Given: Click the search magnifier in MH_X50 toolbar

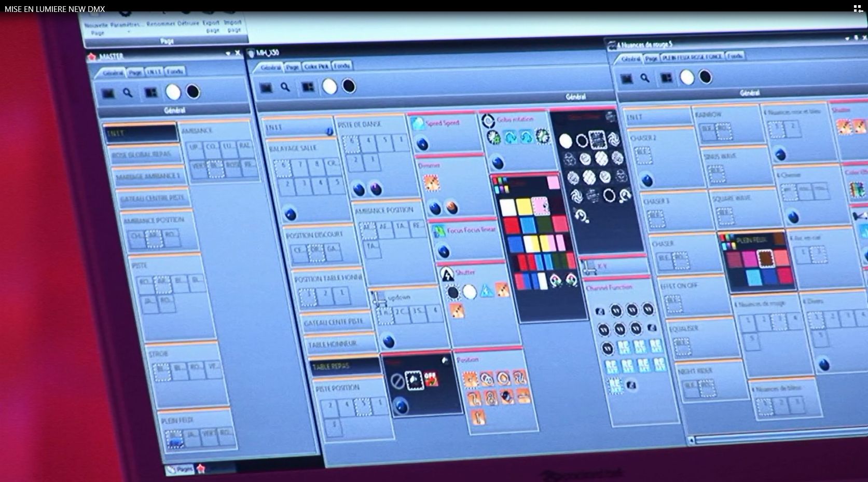Looking at the screenshot, I should [285, 87].
